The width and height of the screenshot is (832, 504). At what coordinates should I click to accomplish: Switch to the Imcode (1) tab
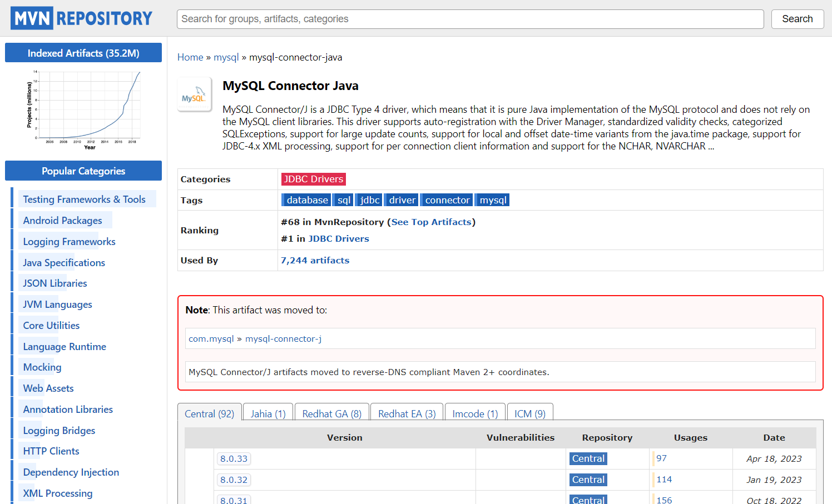point(475,414)
